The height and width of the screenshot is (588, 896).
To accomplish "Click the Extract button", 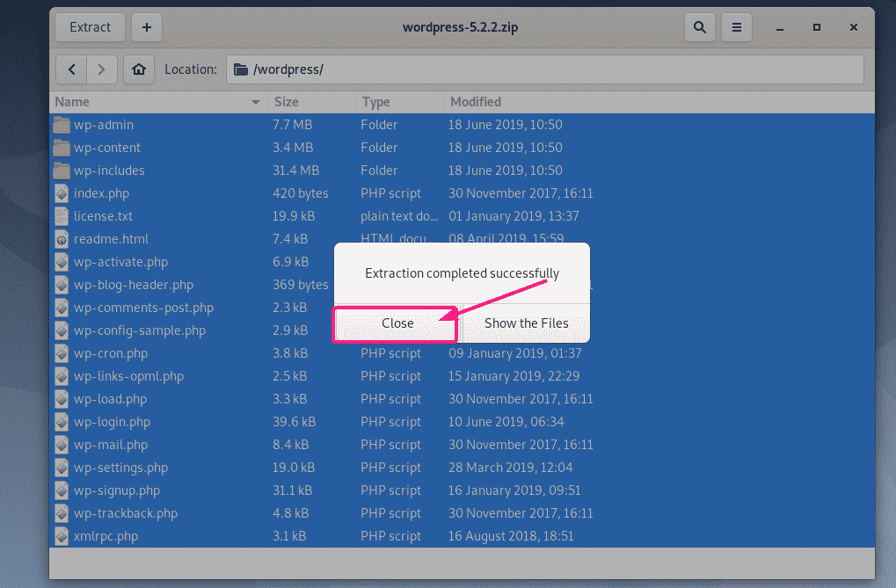I will click(x=90, y=27).
